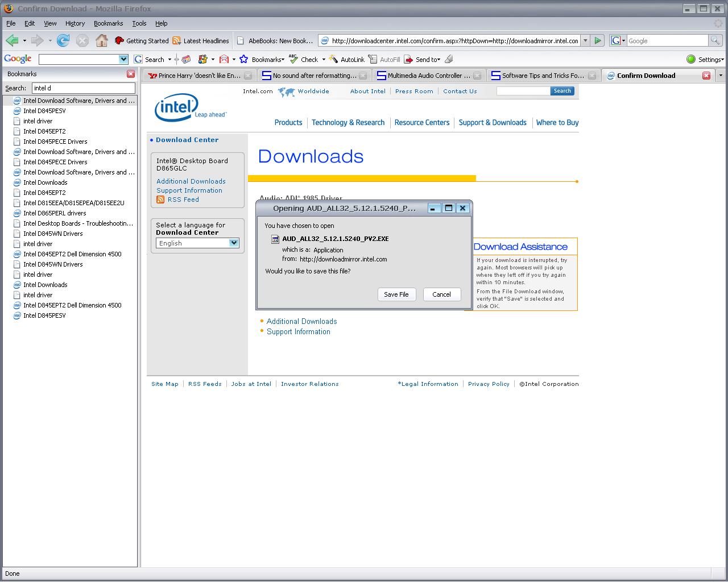Open the Intel D845WN Drivers bookmark above intel driver
Screen dimensions: 728x582
click(53, 234)
